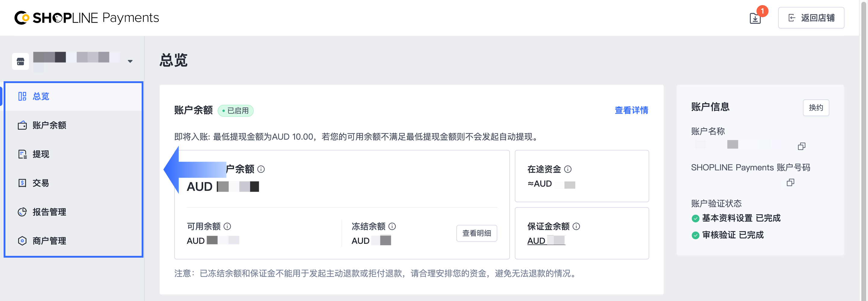The image size is (868, 301).
Task: Click the store icon beside the shop name
Action: [20, 61]
